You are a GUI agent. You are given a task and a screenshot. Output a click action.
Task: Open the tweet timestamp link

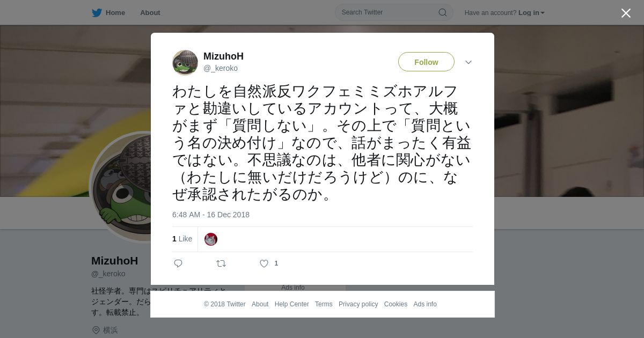(211, 215)
